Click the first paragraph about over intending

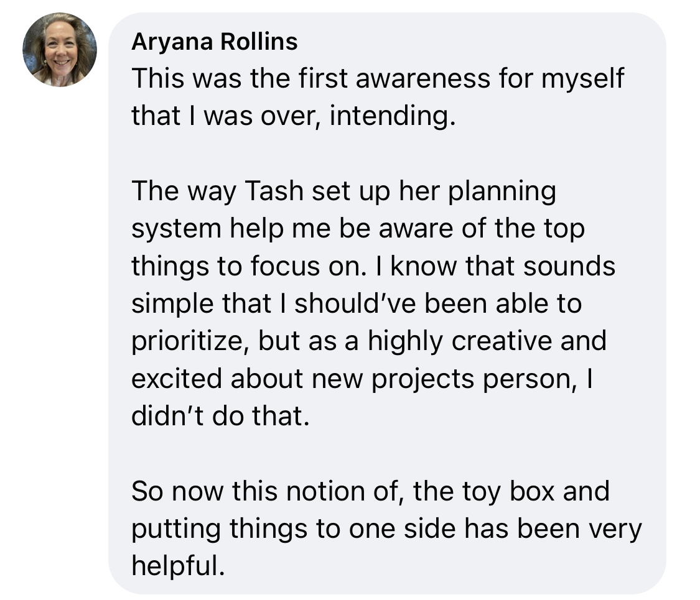click(x=376, y=98)
